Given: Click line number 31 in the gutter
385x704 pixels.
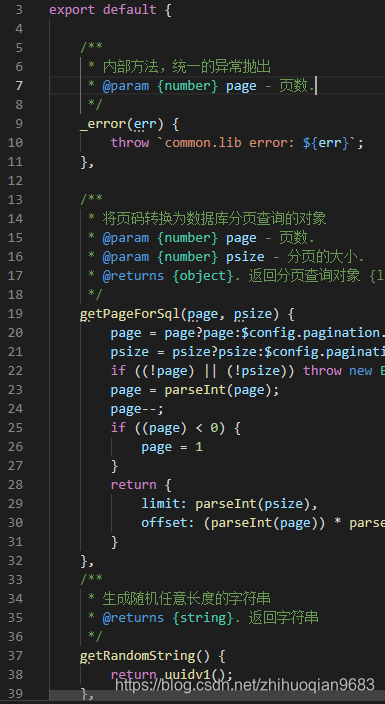Looking at the screenshot, I should coord(15,541).
